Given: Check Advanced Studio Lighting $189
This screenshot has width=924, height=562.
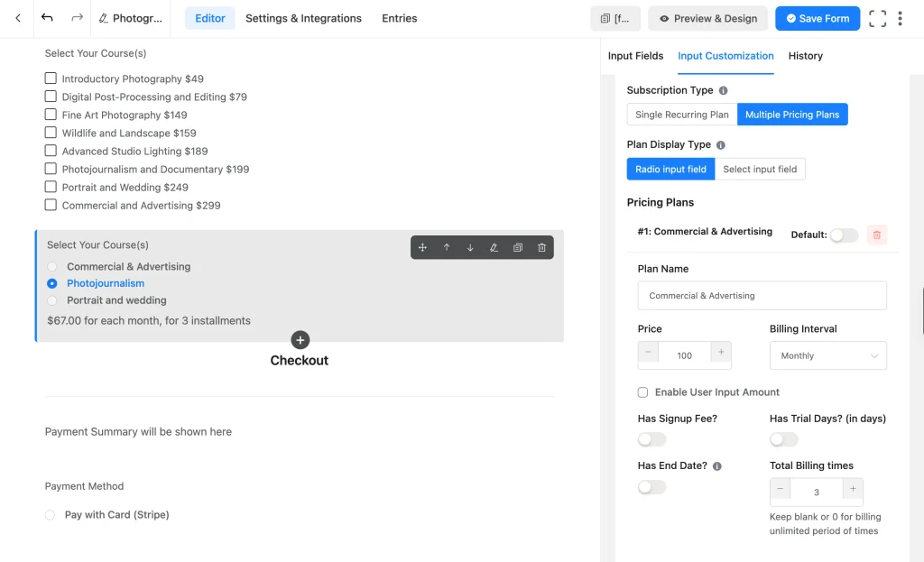Looking at the screenshot, I should 51,151.
